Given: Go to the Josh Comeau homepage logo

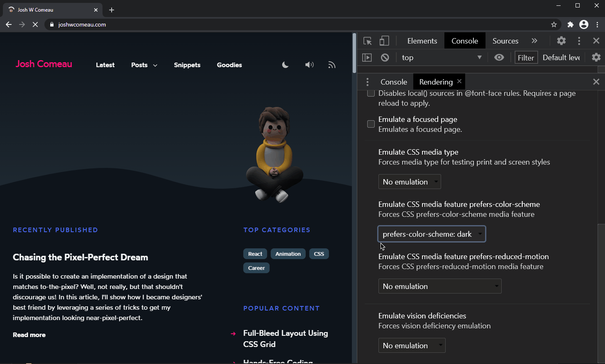Looking at the screenshot, I should tap(44, 64).
